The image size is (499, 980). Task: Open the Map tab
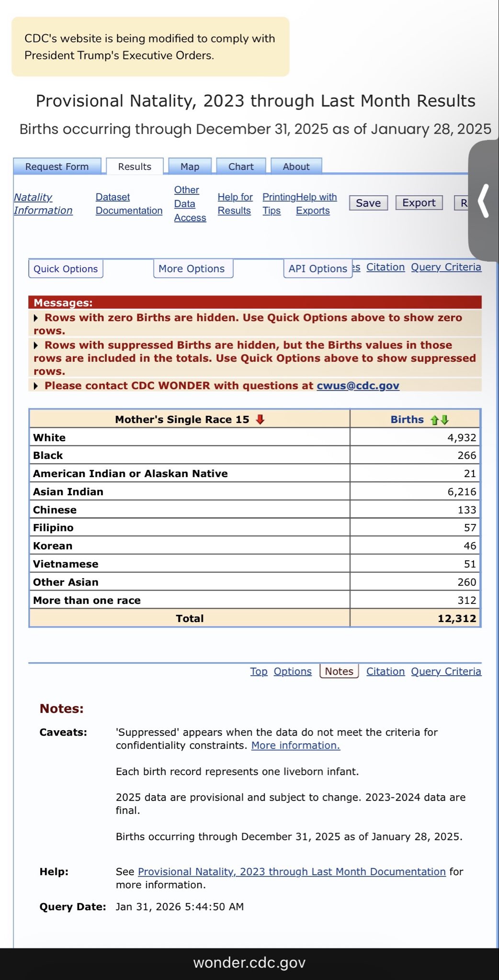tap(190, 167)
